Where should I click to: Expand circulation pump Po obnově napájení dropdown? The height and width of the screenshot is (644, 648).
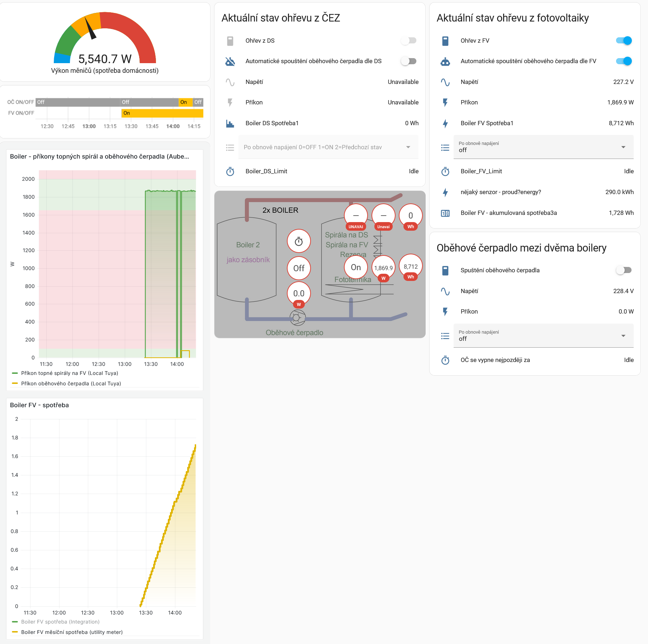(x=543, y=336)
